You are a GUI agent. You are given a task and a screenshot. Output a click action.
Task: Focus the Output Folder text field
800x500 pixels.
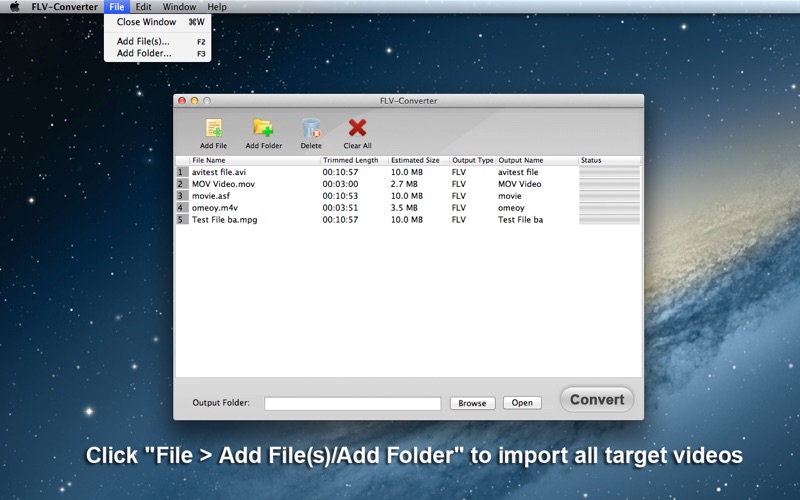[353, 403]
